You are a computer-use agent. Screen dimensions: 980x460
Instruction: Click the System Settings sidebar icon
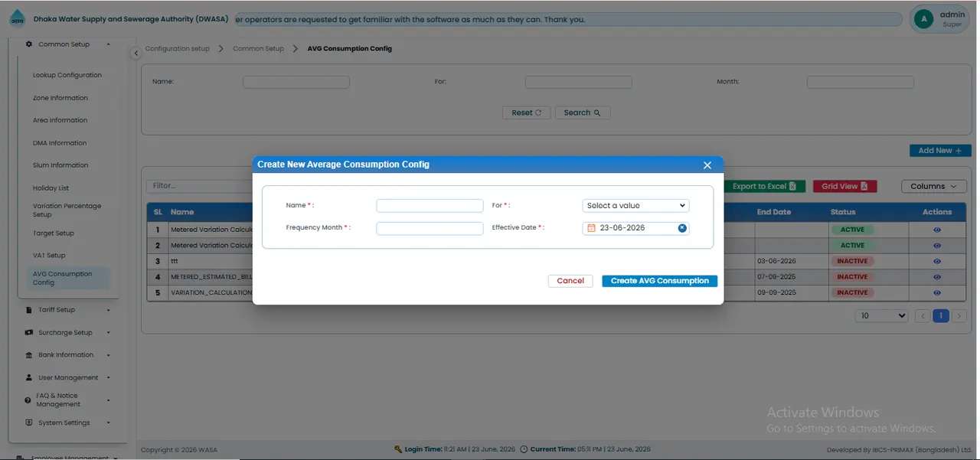pos(29,422)
